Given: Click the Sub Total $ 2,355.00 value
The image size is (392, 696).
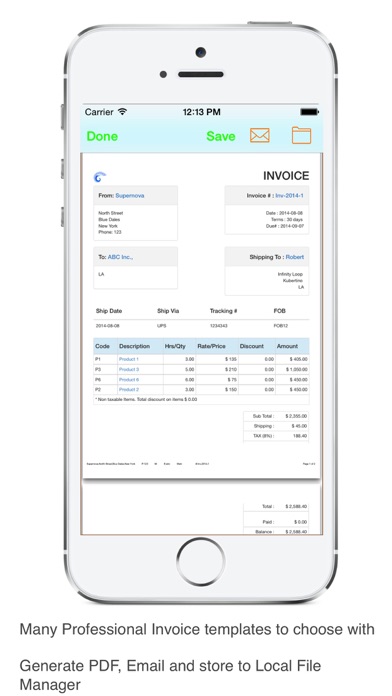Looking at the screenshot, I should click(297, 416).
